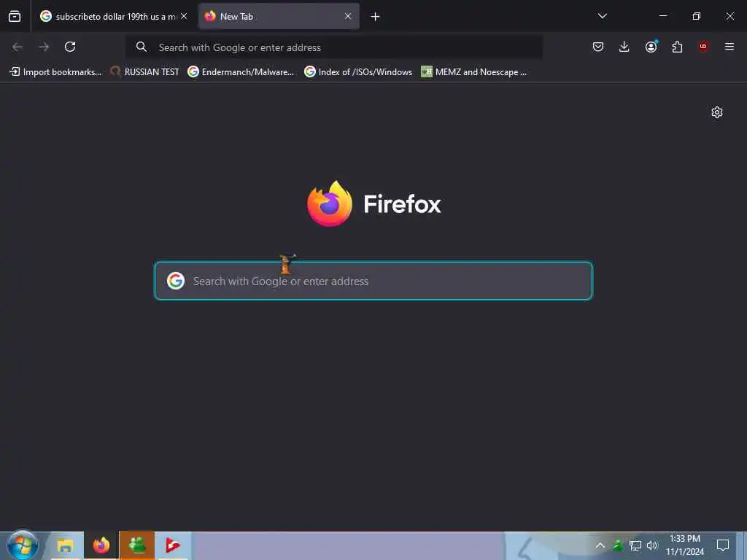Viewport: 747px width, 560px height.
Task: Open Save to Pocket icon
Action: 598,47
